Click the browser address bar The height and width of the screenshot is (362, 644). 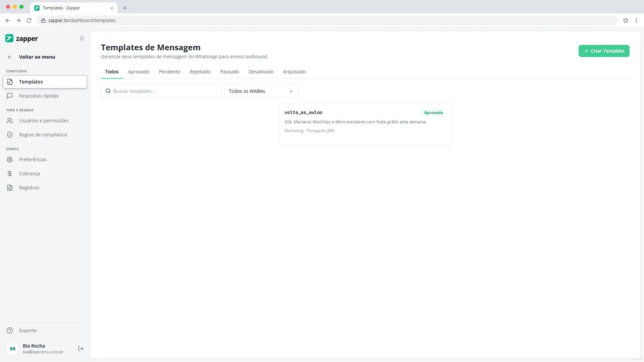click(327, 21)
